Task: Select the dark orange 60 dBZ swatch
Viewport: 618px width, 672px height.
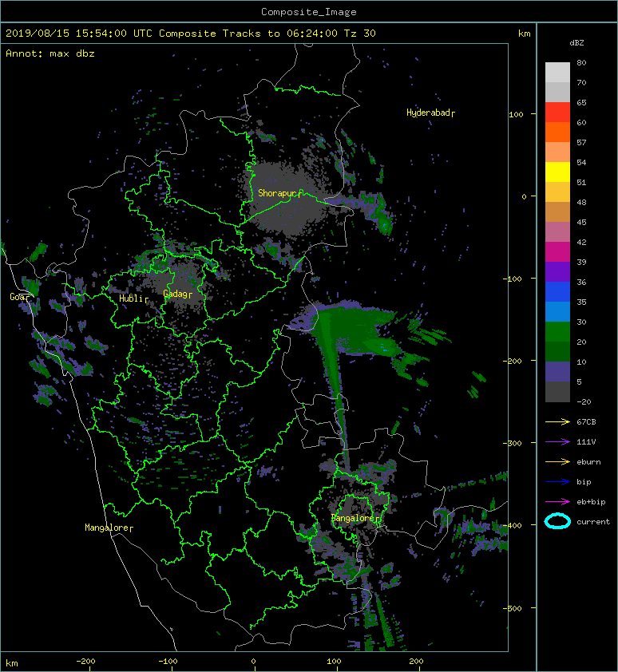Action: click(557, 132)
